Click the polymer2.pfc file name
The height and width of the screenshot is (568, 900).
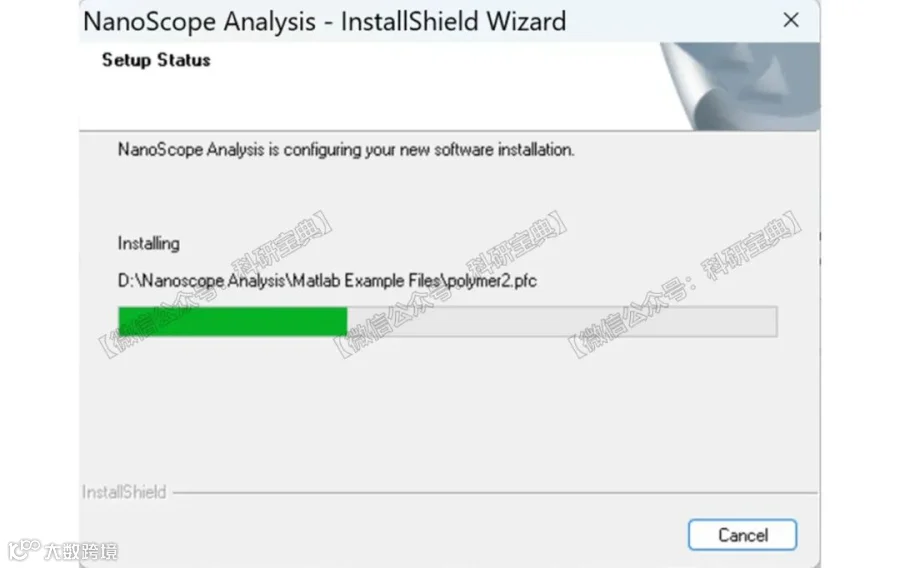click(x=491, y=281)
